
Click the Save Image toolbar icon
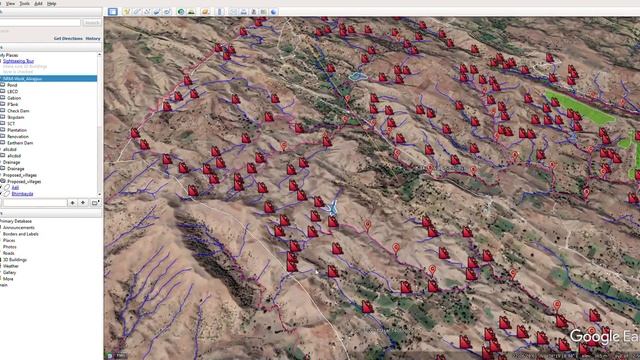pyautogui.click(x=253, y=11)
